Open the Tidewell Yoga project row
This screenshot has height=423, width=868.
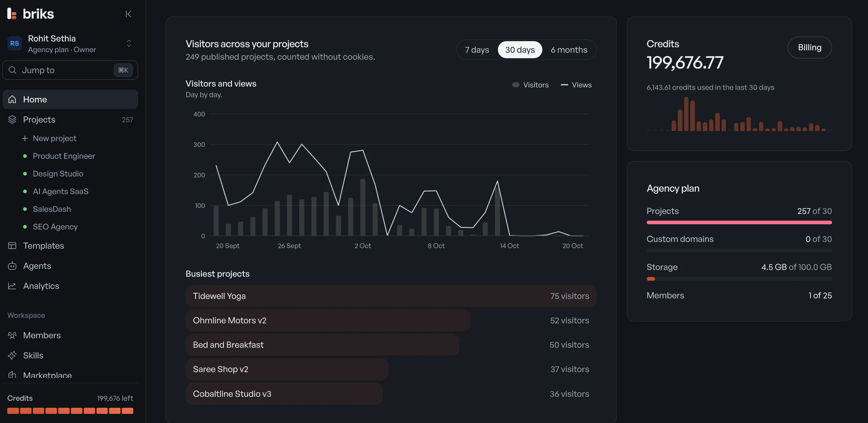[391, 296]
